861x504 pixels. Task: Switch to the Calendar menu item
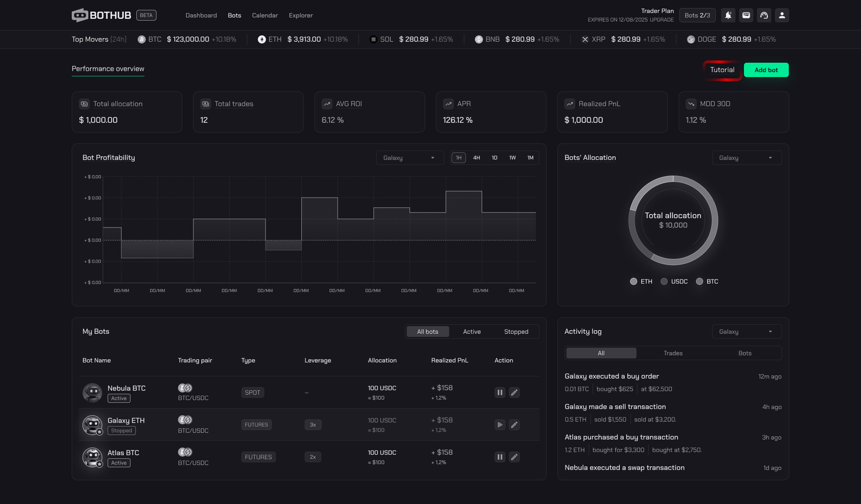tap(265, 15)
